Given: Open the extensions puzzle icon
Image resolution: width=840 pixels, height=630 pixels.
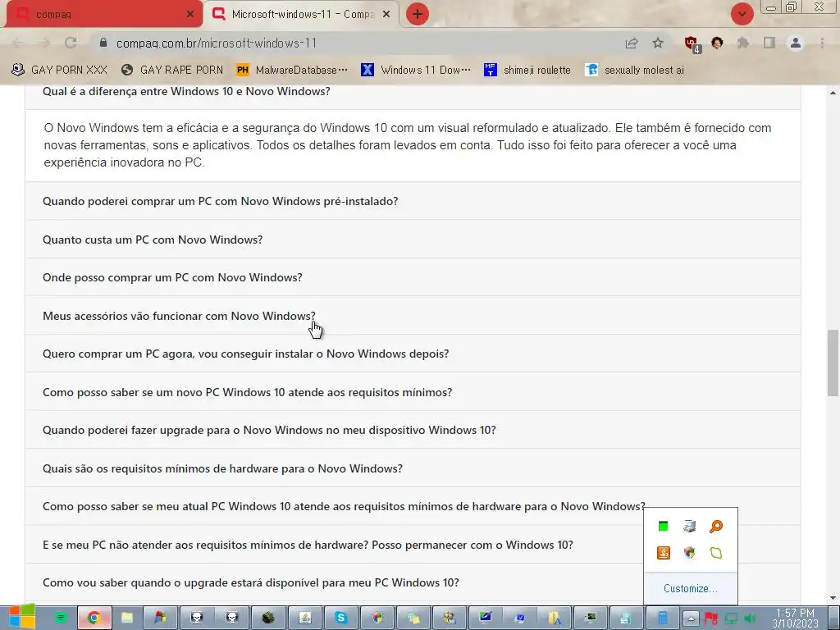Looking at the screenshot, I should 742,43.
